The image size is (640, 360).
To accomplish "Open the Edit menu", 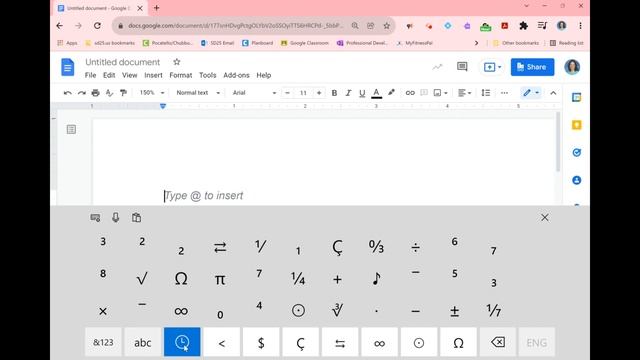I will [x=109, y=75].
